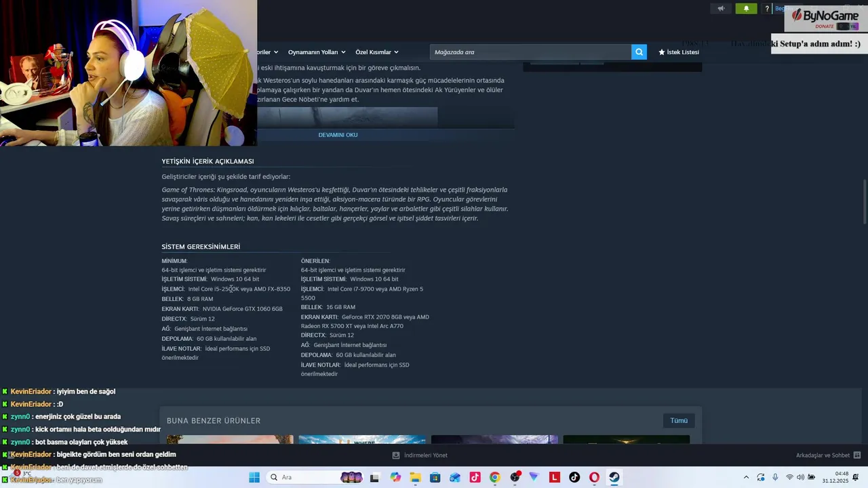Click the Friends and Chat icon

tap(857, 455)
